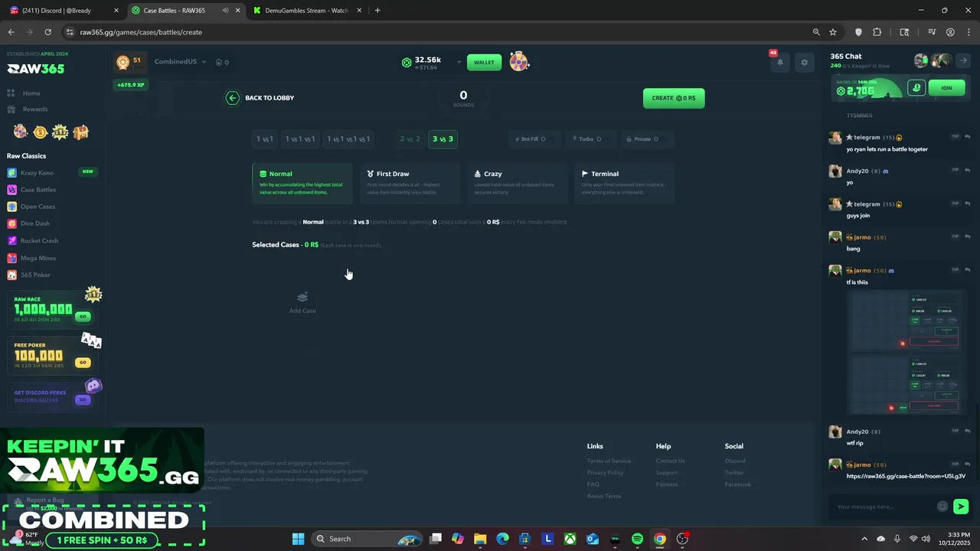Click the gold coin reward icon in sidebar
The width and height of the screenshot is (980, 551).
coord(40,132)
